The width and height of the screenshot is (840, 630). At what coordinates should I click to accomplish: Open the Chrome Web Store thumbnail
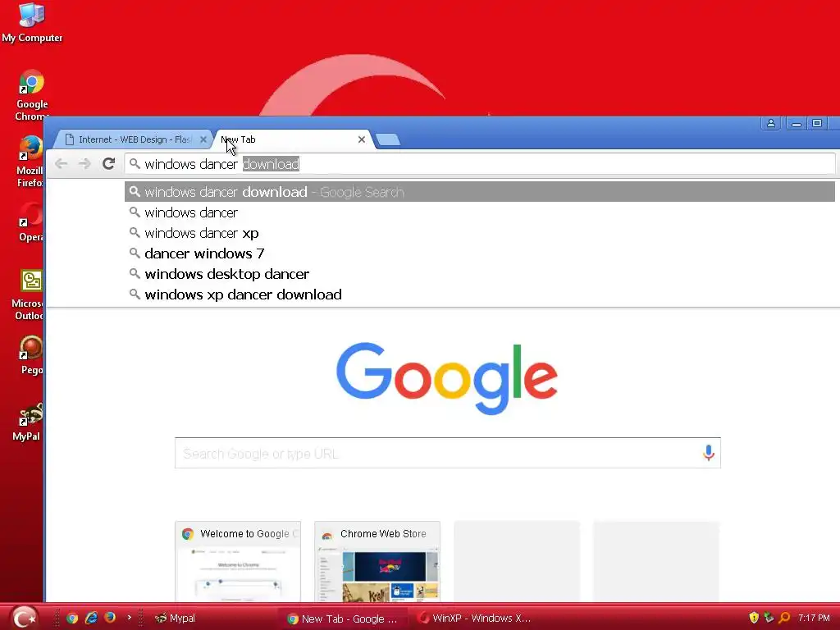tap(377, 561)
